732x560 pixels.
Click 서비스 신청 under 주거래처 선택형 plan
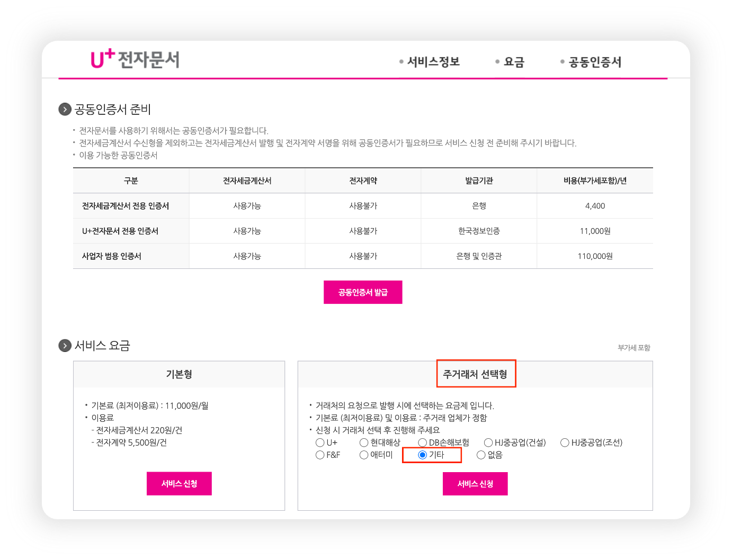click(475, 483)
